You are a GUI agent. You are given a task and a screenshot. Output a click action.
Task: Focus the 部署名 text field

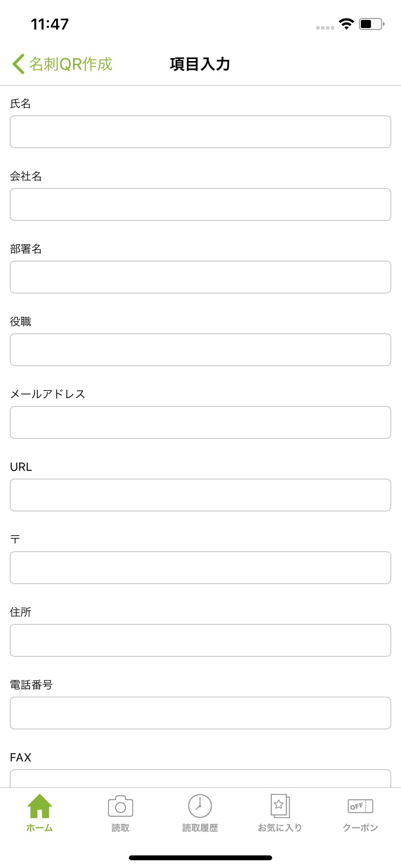[x=200, y=277]
